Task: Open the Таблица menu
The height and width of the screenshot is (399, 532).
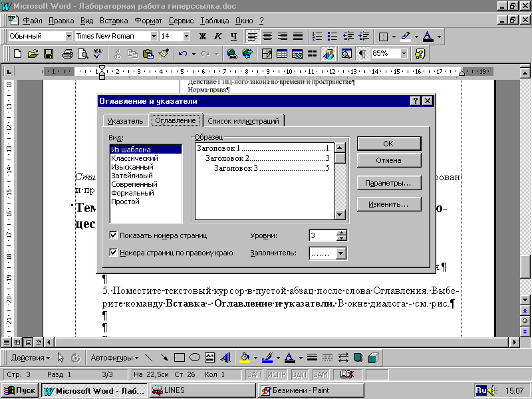Action: 214,21
